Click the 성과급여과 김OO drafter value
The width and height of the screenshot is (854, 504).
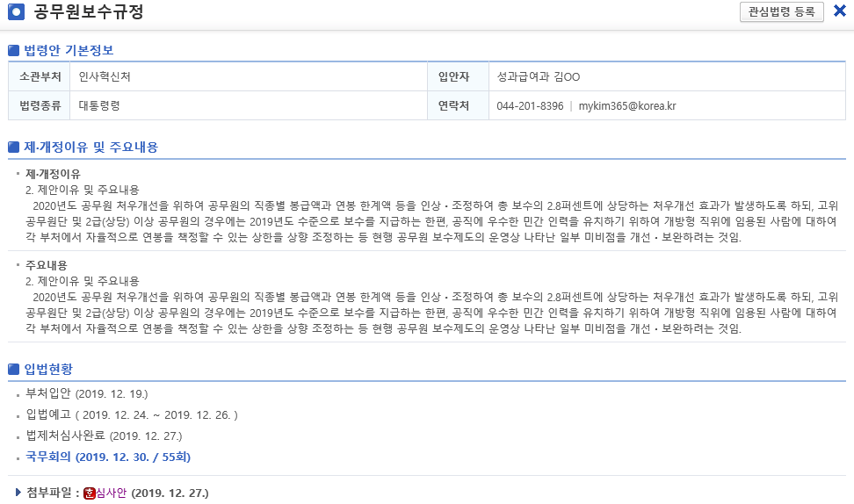(x=538, y=76)
